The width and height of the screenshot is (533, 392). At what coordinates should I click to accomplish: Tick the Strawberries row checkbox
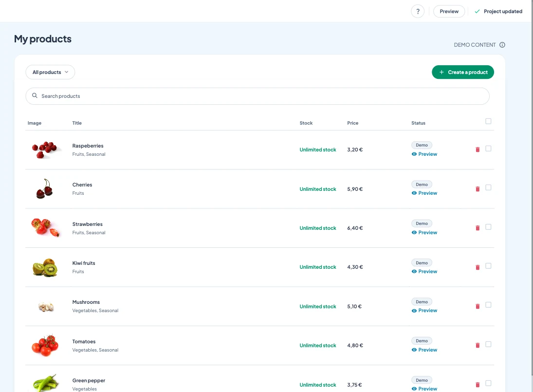pyautogui.click(x=488, y=227)
